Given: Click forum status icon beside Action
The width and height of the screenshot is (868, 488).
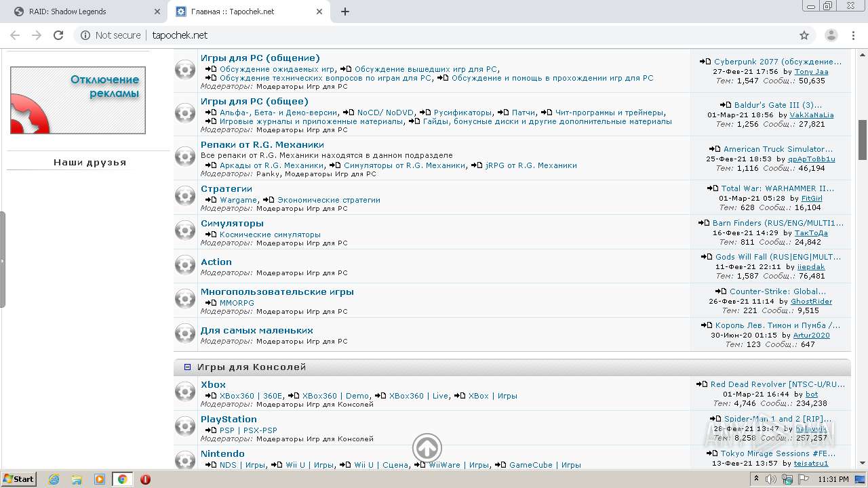Looking at the screenshot, I should click(x=185, y=265).
